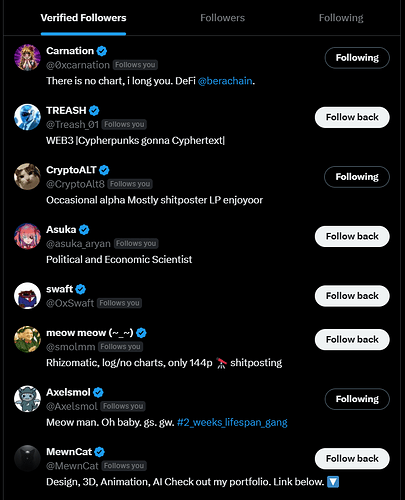Open the @berachain mention link

point(225,81)
